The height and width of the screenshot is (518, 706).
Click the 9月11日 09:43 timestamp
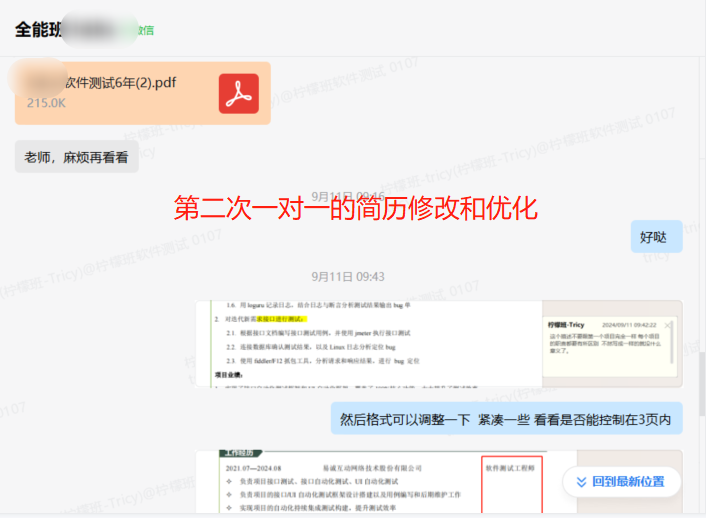tap(347, 276)
